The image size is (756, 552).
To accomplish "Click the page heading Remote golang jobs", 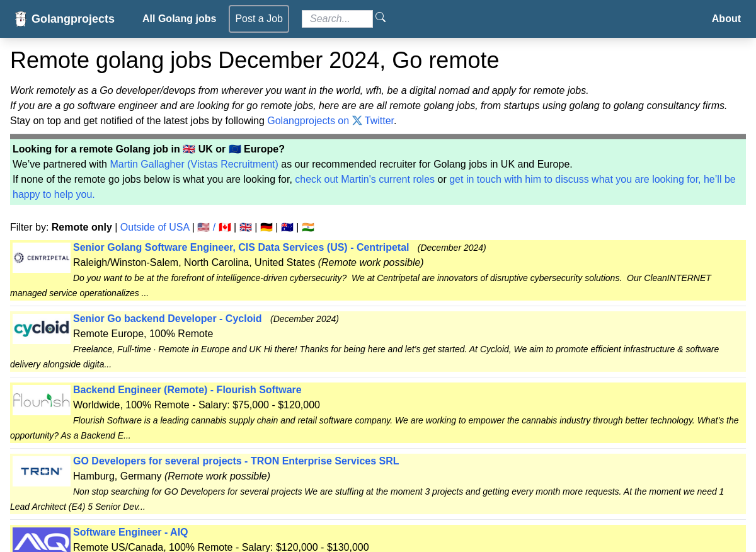I will click(x=255, y=60).
